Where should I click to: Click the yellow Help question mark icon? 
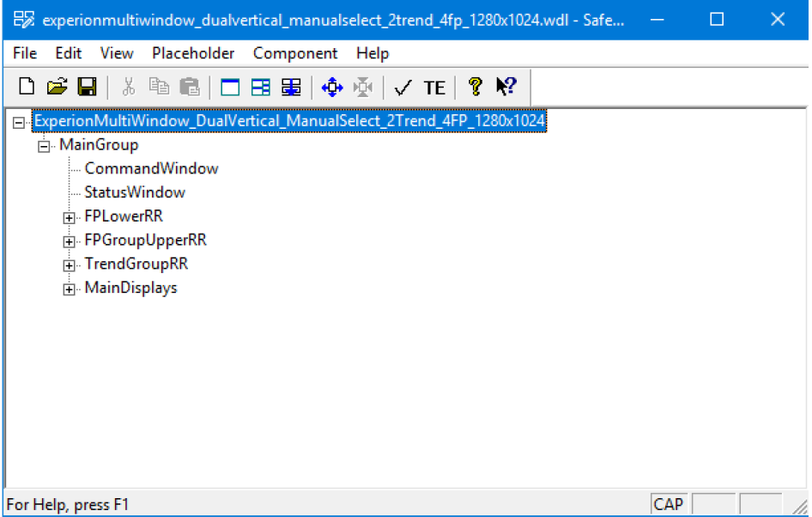click(475, 86)
